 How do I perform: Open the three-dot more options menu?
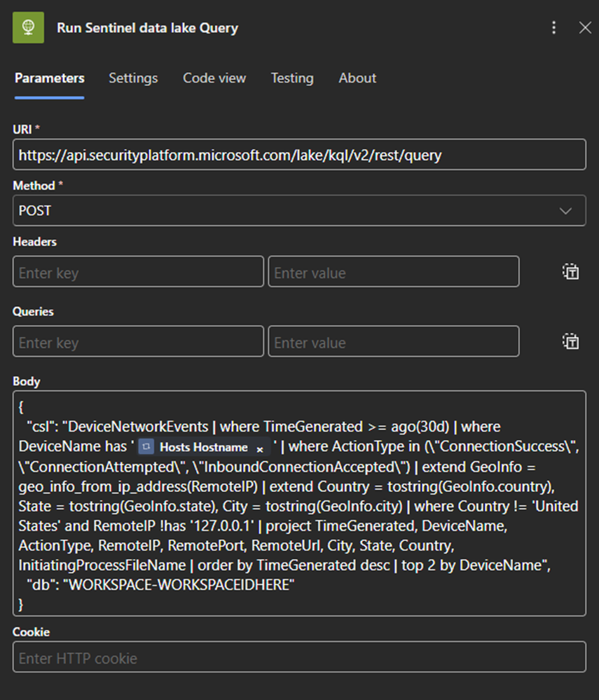tap(554, 28)
